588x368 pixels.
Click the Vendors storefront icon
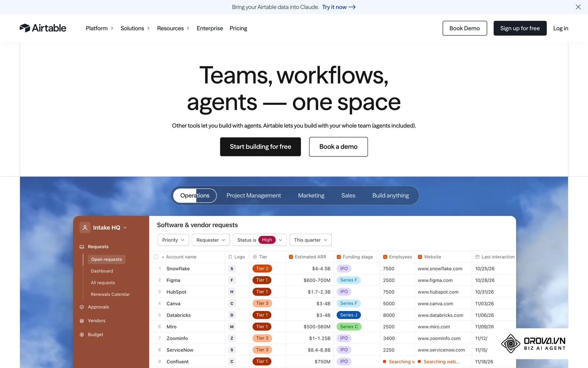[82, 321]
